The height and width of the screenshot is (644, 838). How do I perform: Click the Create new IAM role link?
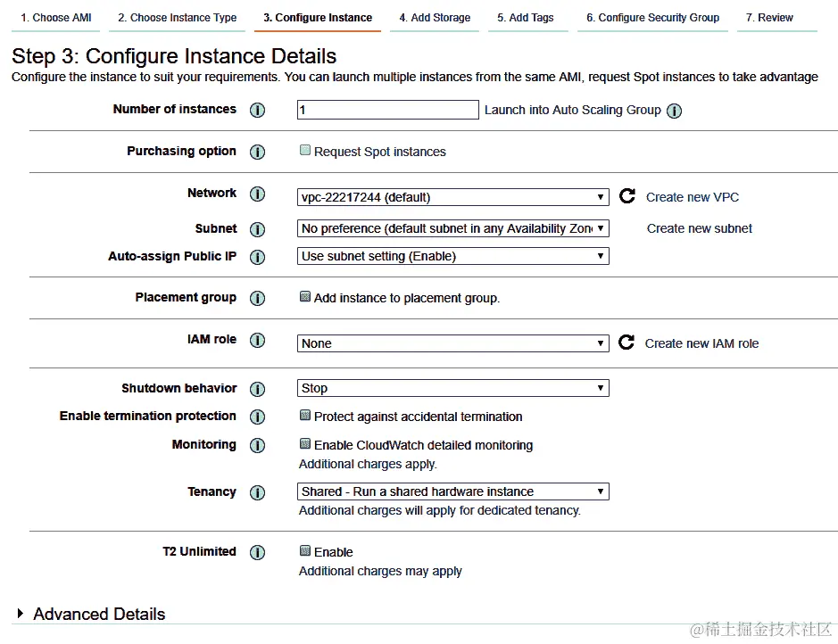701,343
